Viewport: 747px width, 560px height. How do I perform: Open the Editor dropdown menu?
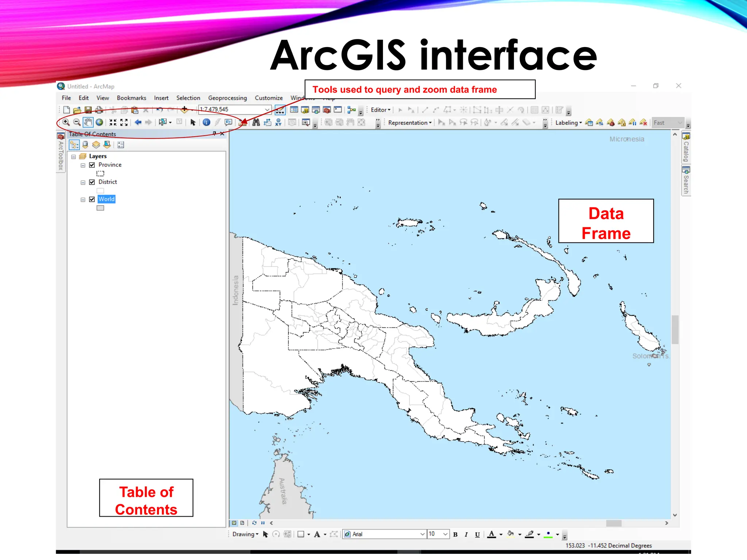(380, 110)
